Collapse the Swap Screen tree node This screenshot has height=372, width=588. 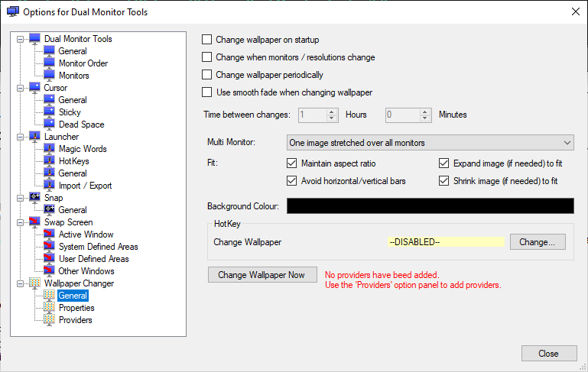click(20, 222)
